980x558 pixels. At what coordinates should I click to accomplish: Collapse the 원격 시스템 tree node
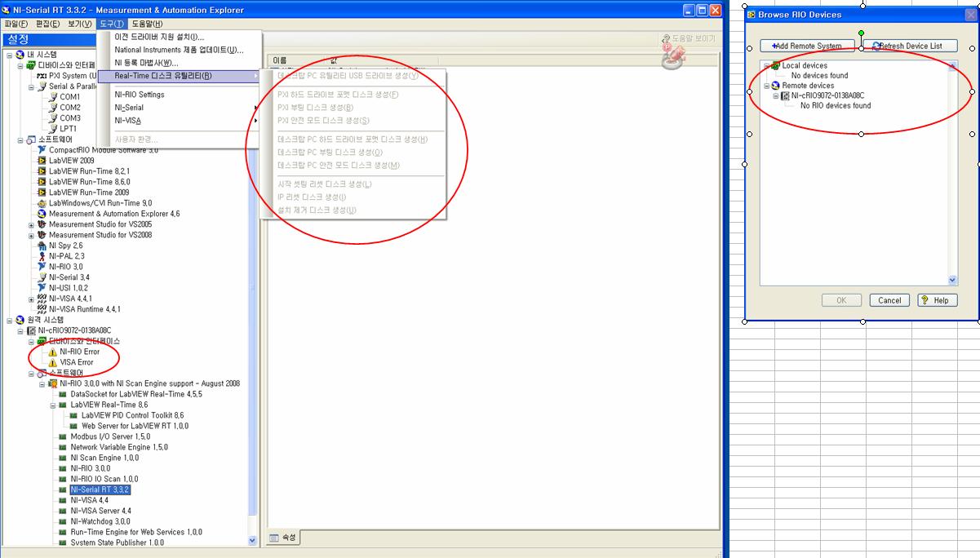coord(9,320)
